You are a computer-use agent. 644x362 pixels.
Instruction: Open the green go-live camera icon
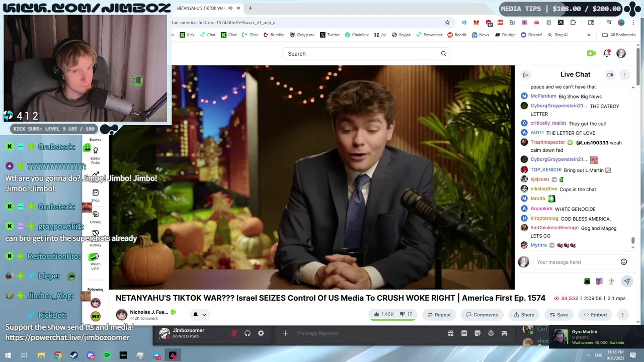click(591, 53)
